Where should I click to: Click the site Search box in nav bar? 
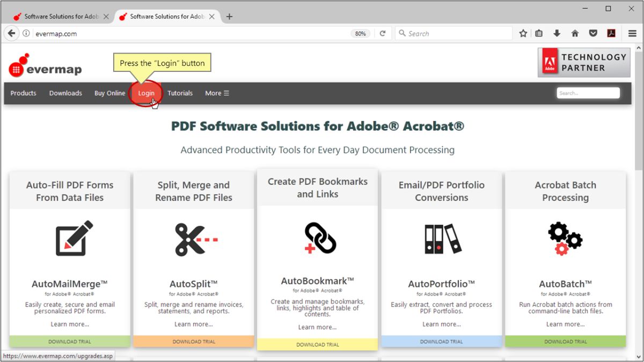tap(588, 93)
